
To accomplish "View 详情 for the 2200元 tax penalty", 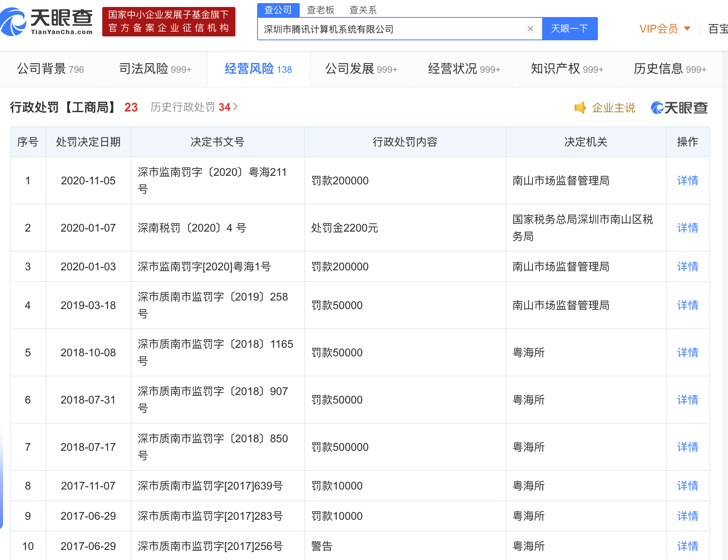I will [687, 228].
